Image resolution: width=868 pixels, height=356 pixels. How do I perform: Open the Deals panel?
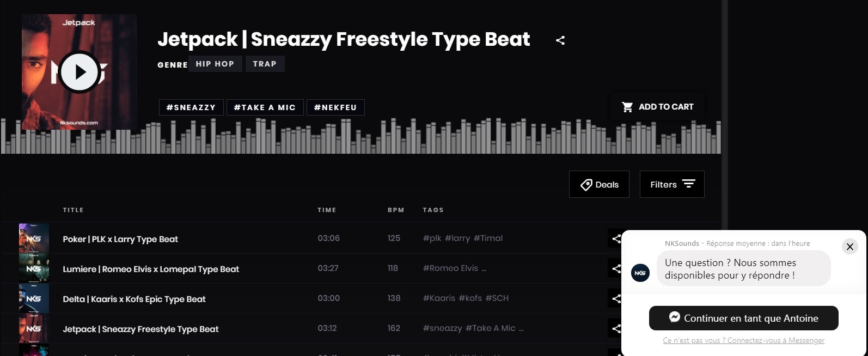coord(599,185)
